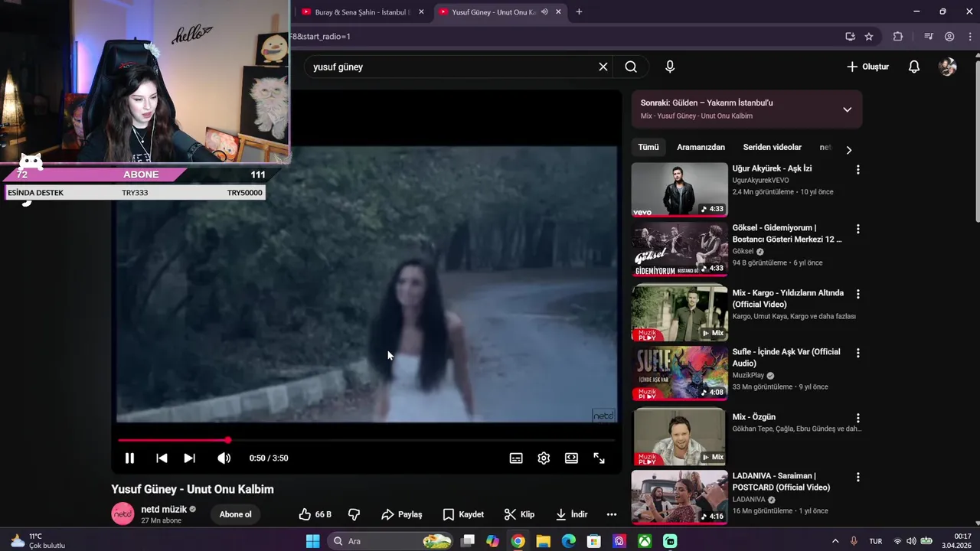This screenshot has width=980, height=551.
Task: Open Mix - Kargo Yıldızların Altında thumbnail
Action: (x=679, y=313)
